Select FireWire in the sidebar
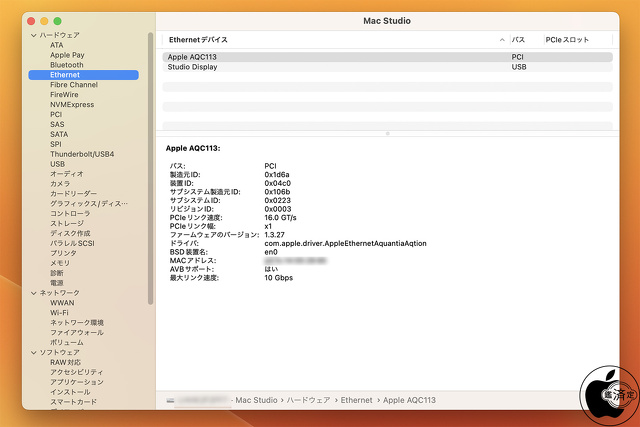640x427 pixels. (x=64, y=95)
